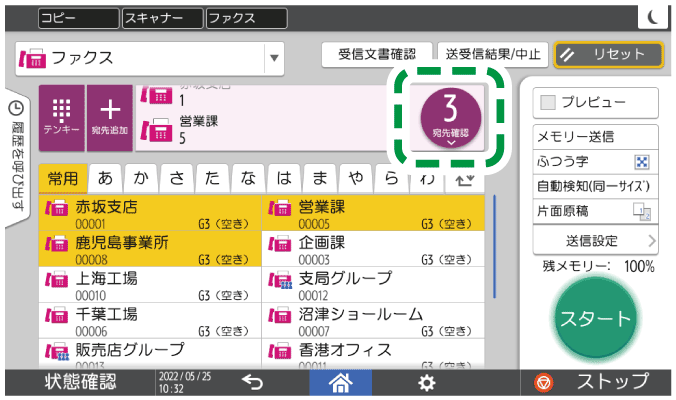Open 状態確認 status check
This screenshot has width=676, height=400.
[80, 382]
